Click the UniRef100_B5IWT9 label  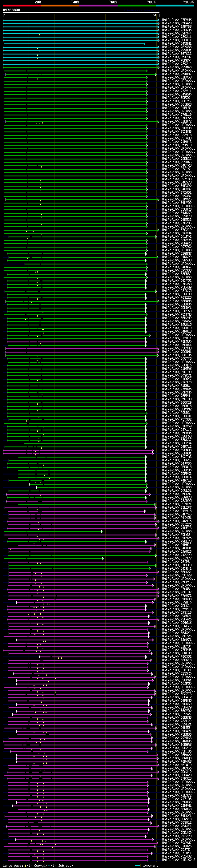click(177, 765)
